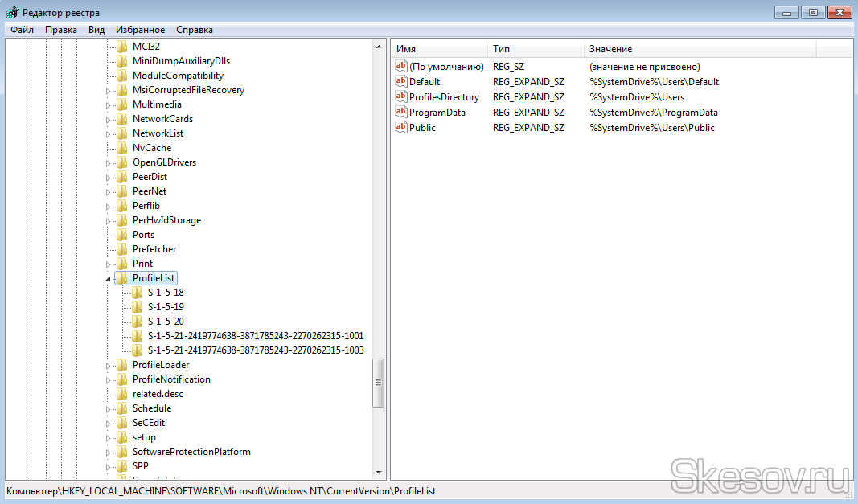The image size is (858, 504).
Task: Open the Файл menu
Action: 22,30
